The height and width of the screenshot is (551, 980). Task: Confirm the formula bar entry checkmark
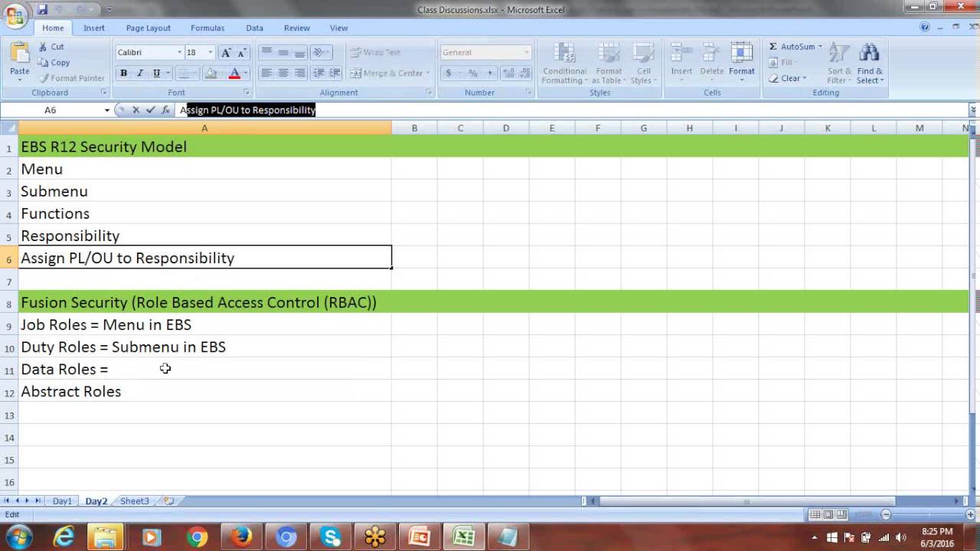pyautogui.click(x=150, y=110)
